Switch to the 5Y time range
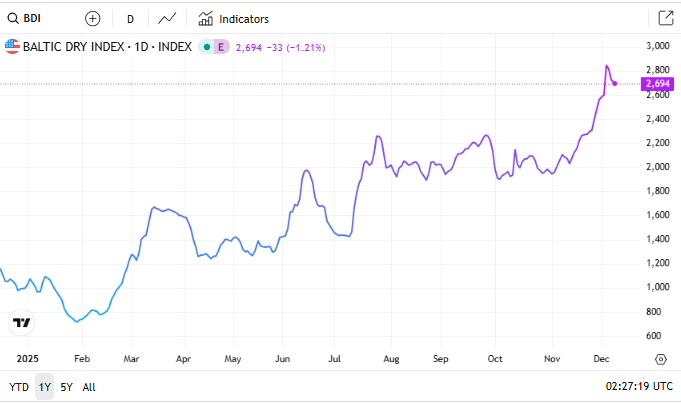The width and height of the screenshot is (681, 403). 66,386
